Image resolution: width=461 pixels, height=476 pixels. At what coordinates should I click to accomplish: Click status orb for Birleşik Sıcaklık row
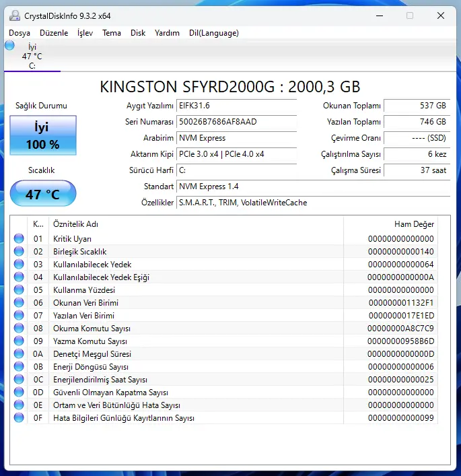point(19,251)
